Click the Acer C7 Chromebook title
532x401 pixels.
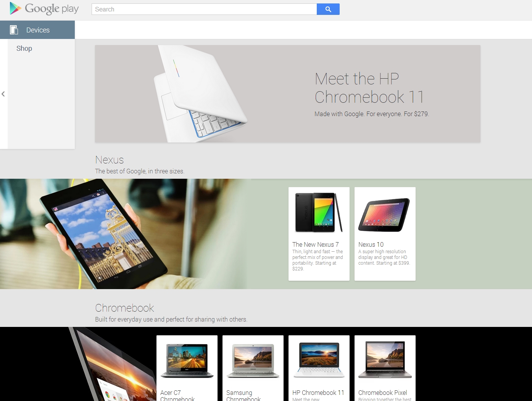point(177,395)
